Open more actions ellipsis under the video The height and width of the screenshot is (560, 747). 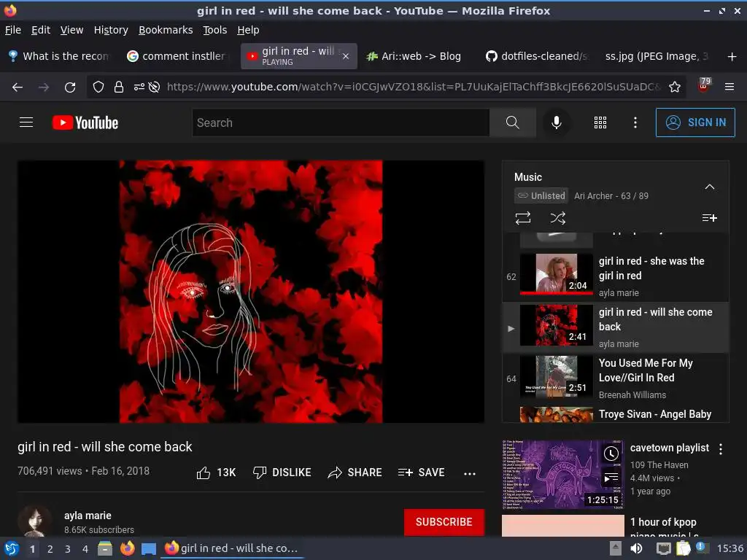pyautogui.click(x=470, y=473)
